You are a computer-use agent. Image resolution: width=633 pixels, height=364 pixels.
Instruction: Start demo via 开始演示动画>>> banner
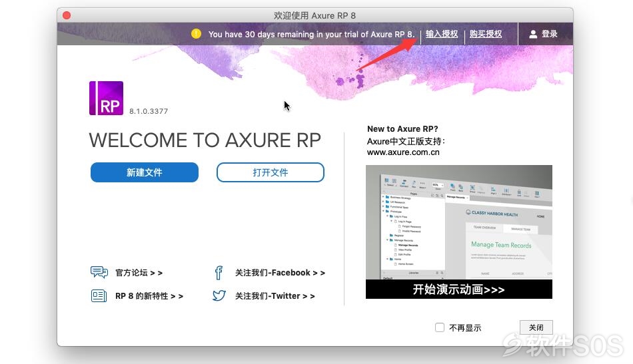coord(459,289)
